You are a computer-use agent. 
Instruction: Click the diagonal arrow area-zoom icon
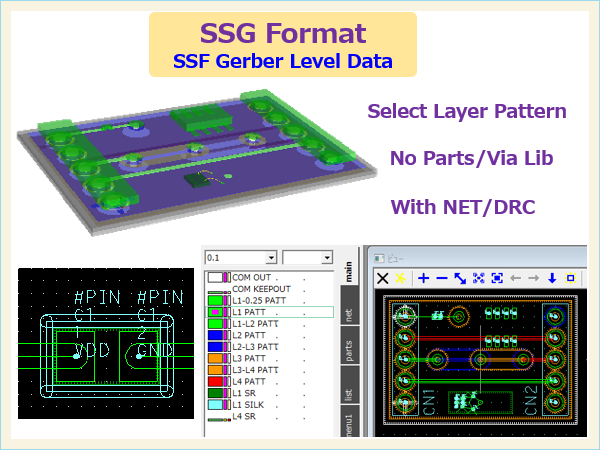460,278
